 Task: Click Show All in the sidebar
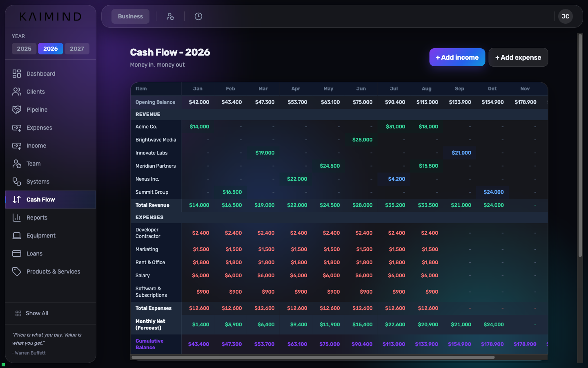[x=51, y=313]
